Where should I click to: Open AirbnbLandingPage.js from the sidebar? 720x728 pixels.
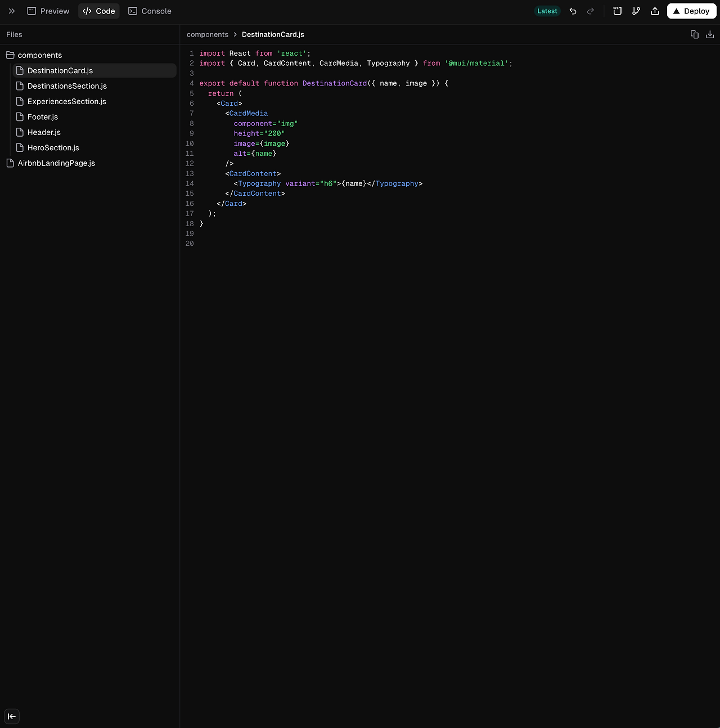(x=56, y=163)
